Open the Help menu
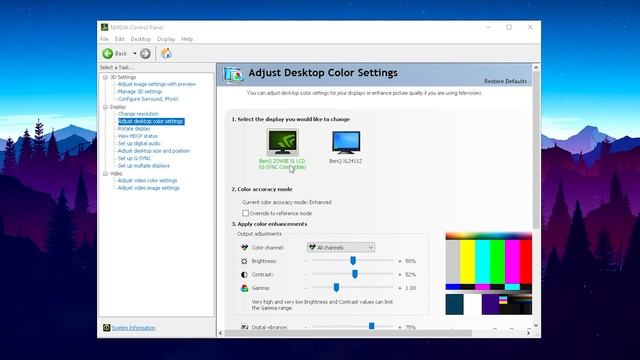The image size is (640, 360). pos(187,39)
